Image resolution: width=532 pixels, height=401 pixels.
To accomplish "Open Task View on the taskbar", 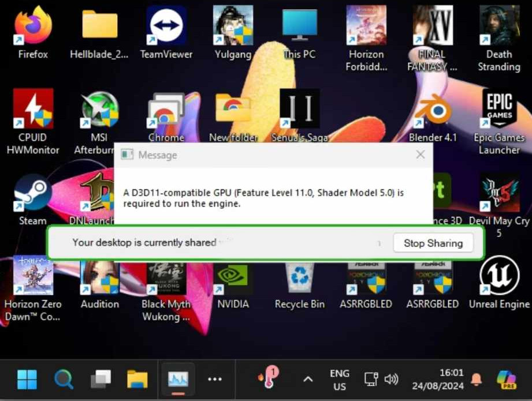I will [101, 379].
